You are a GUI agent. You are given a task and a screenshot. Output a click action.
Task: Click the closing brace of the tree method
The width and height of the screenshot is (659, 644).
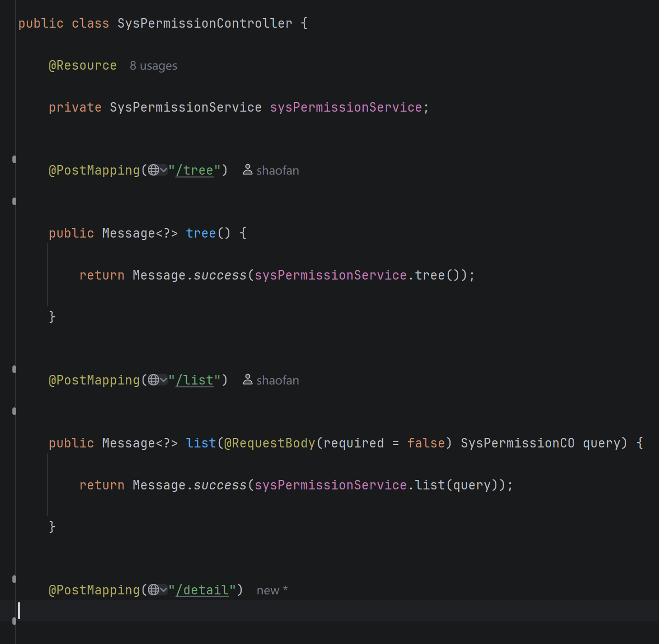[52, 317]
